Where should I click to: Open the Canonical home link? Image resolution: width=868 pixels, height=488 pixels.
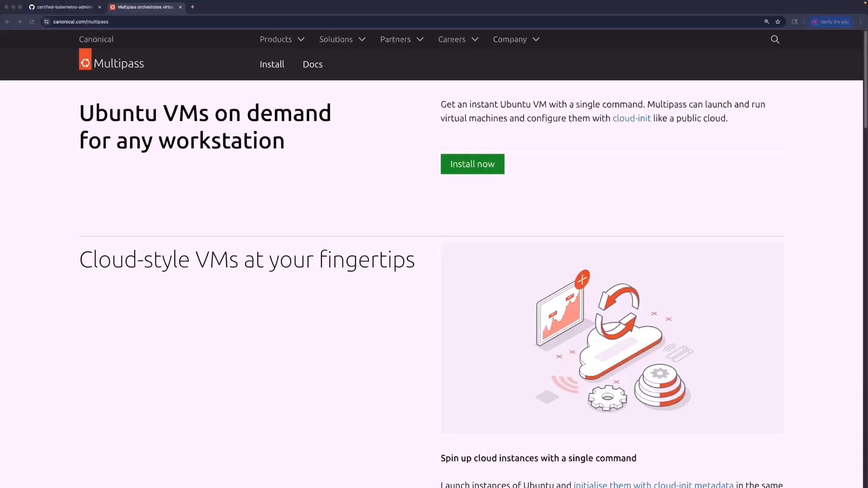(x=96, y=39)
